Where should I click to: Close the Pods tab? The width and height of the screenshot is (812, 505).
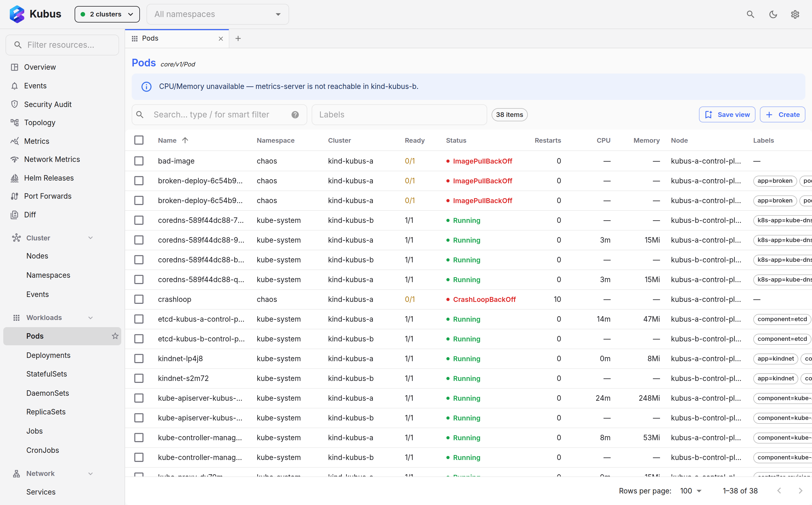tap(221, 39)
